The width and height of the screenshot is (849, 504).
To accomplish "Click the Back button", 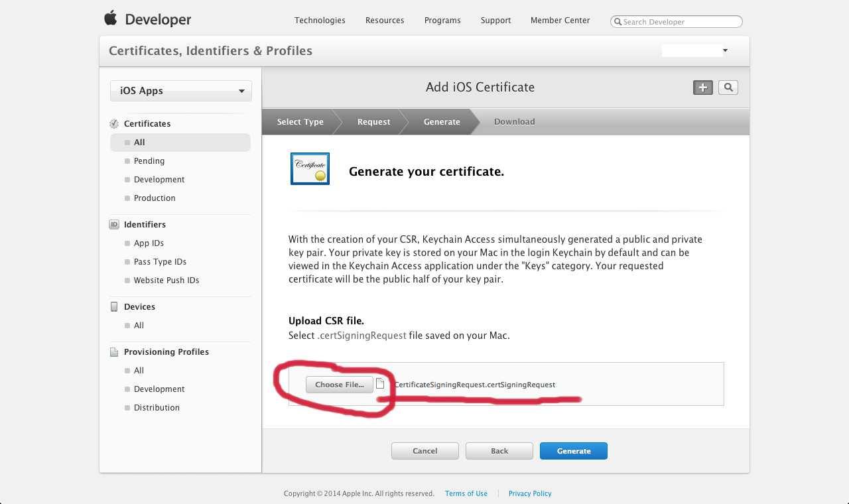I will pos(499,451).
